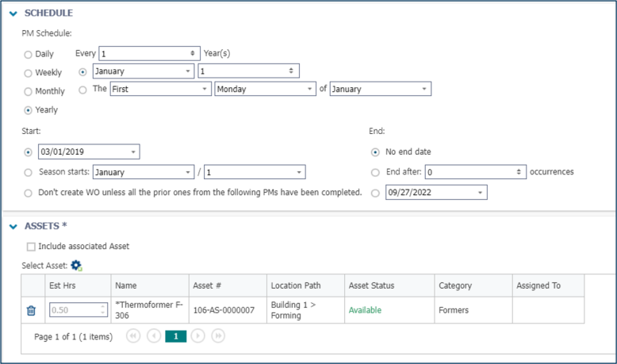The height and width of the screenshot is (364, 617).
Task: Select Don't create WO unless prior completed
Action: pyautogui.click(x=28, y=193)
